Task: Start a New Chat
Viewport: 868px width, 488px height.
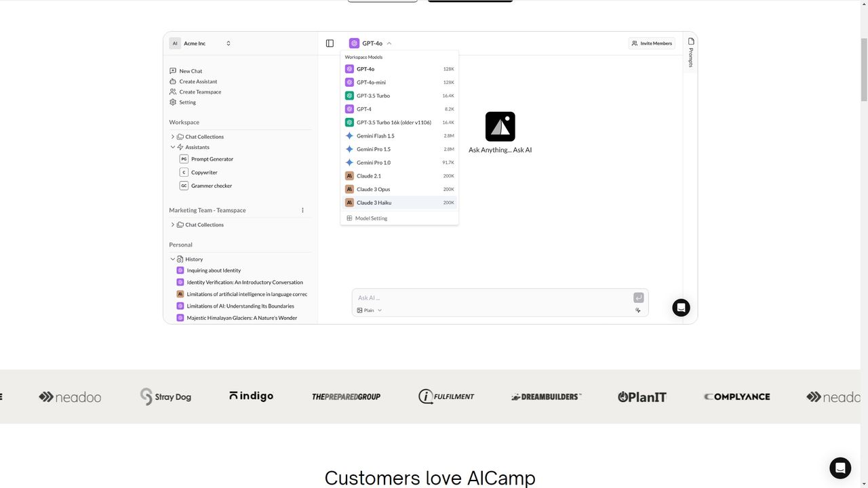Action: 186,71
